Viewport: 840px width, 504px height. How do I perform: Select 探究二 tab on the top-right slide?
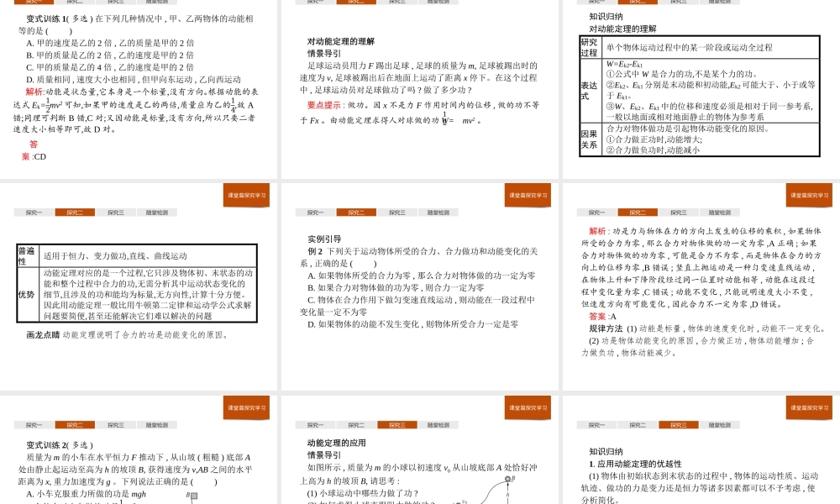click(x=636, y=3)
